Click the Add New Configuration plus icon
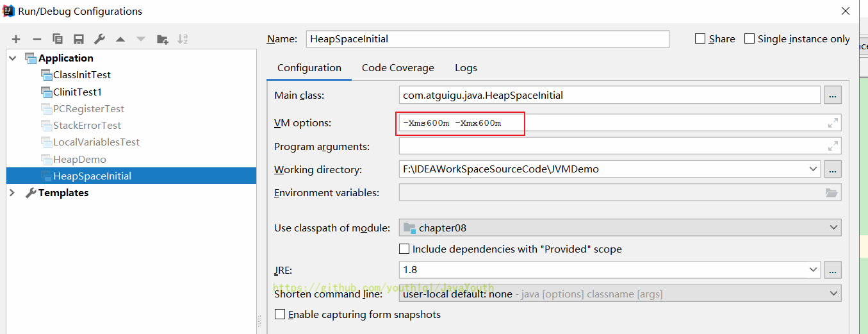The height and width of the screenshot is (334, 868). [x=16, y=39]
